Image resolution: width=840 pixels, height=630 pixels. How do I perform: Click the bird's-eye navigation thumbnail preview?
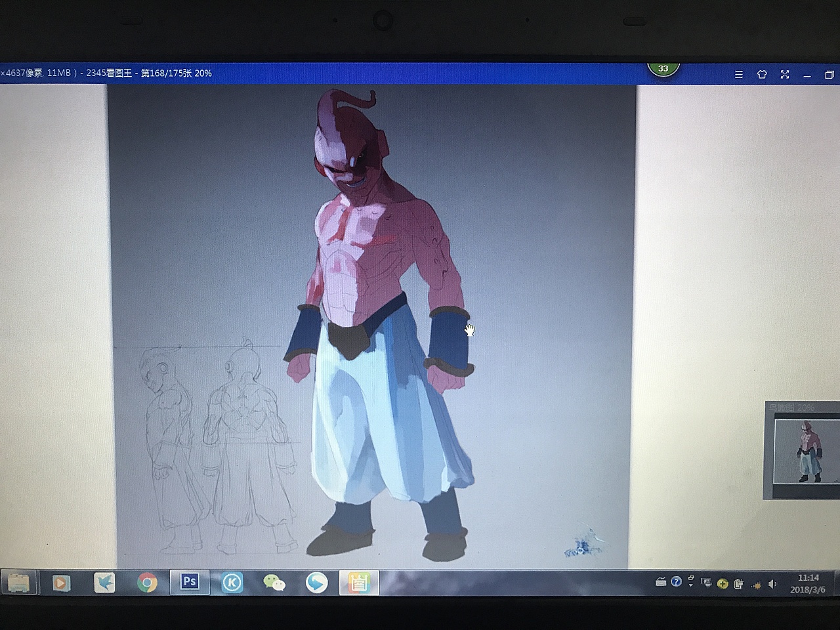coord(807,451)
